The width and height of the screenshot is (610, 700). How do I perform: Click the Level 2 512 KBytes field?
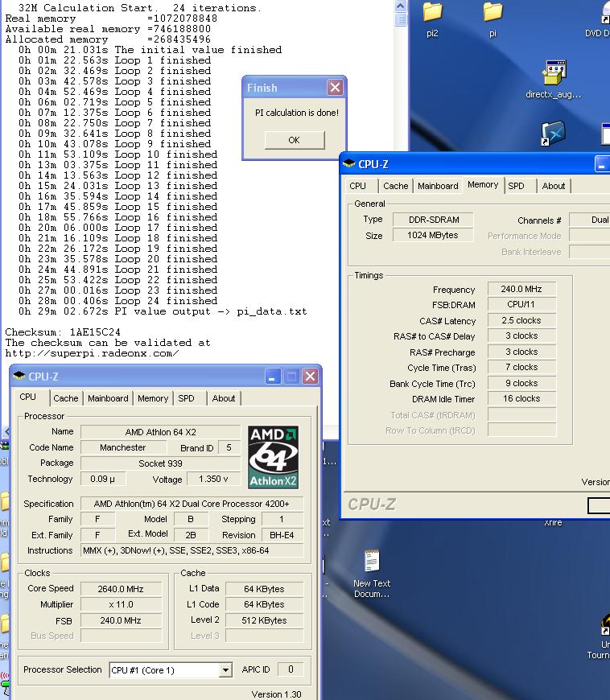pyautogui.click(x=264, y=620)
